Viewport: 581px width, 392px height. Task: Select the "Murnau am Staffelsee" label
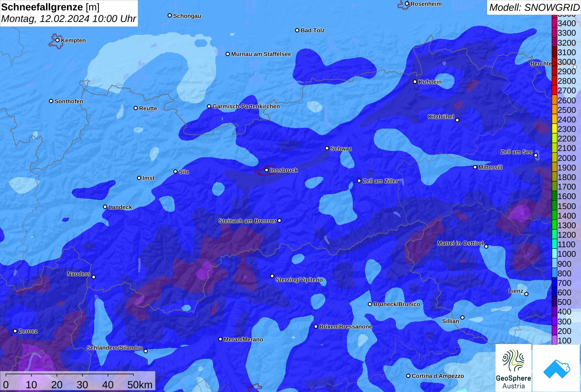(261, 54)
